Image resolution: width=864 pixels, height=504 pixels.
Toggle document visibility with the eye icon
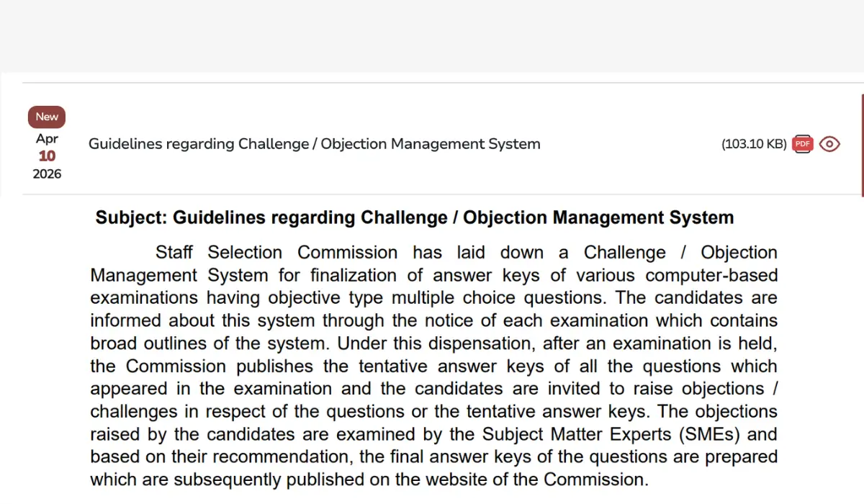(x=829, y=144)
